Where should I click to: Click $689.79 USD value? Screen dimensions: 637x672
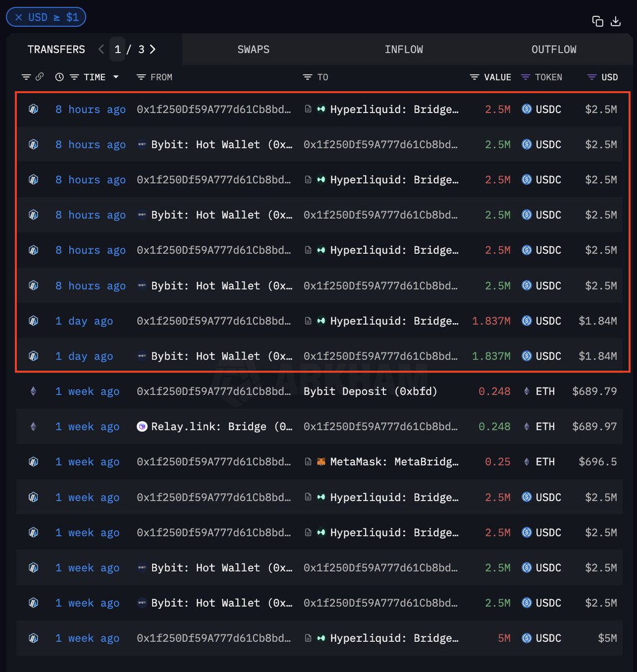point(594,391)
